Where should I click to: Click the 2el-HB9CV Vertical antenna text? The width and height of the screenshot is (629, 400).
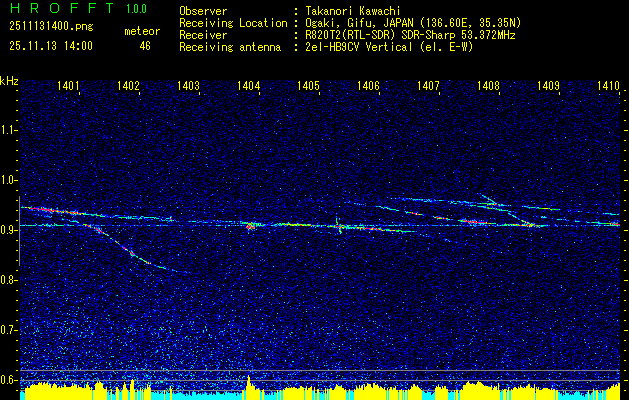coord(359,47)
